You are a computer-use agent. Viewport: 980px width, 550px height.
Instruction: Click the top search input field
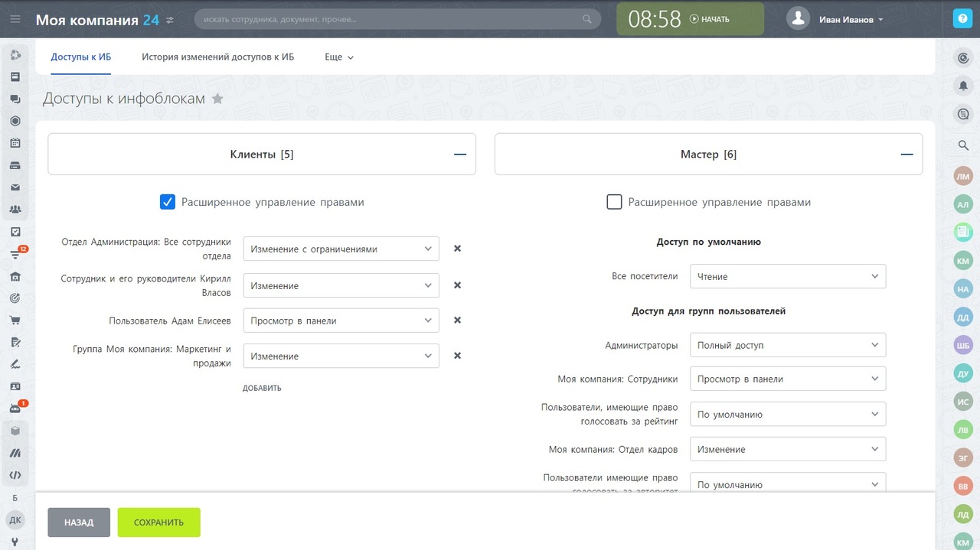pyautogui.click(x=397, y=19)
